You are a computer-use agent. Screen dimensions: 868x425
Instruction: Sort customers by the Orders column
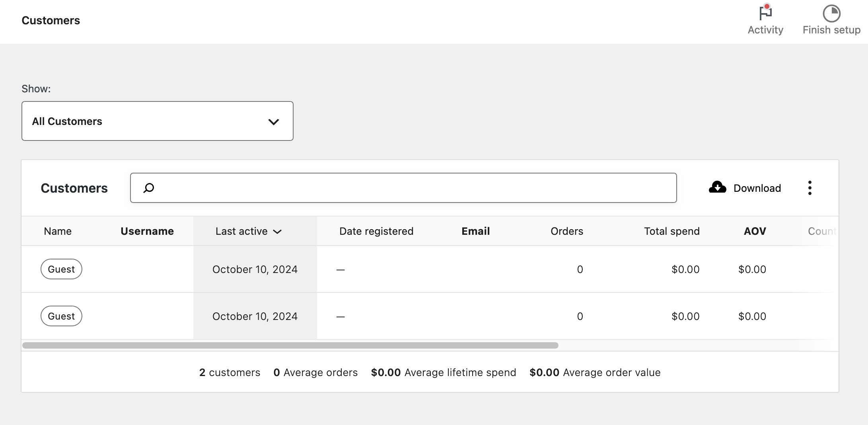point(566,231)
